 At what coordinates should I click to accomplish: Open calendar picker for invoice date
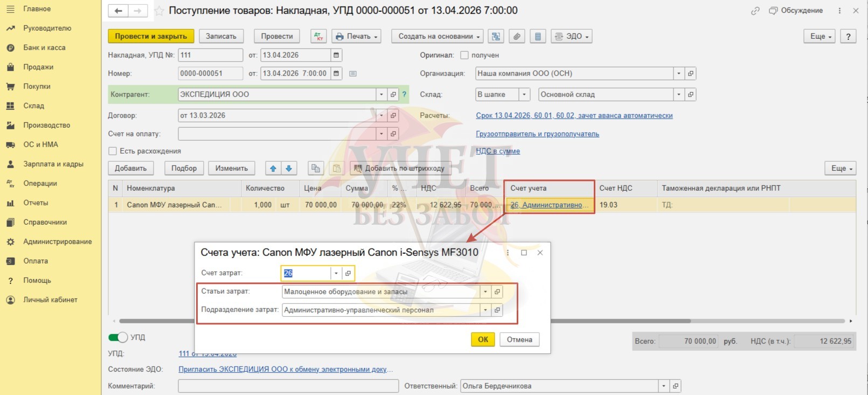coord(336,55)
